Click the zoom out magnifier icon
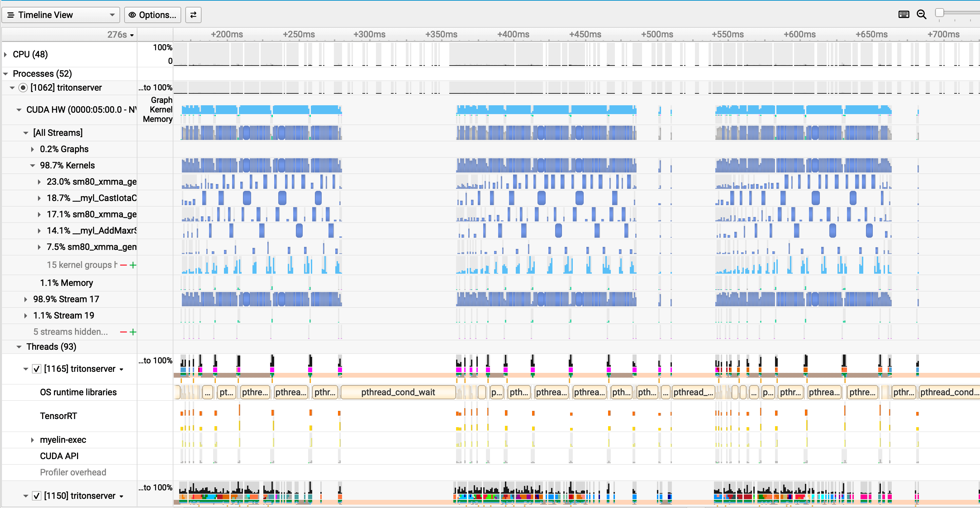This screenshot has height=508, width=980. pos(921,15)
